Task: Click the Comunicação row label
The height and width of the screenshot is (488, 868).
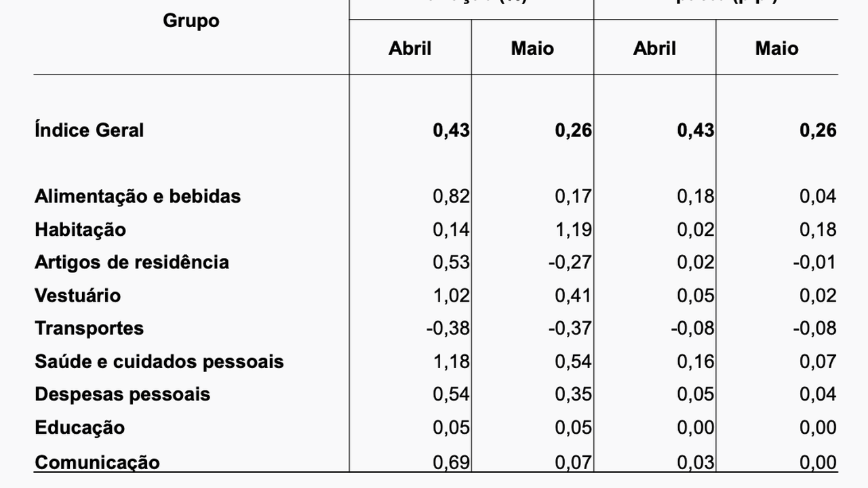Action: coord(97,462)
